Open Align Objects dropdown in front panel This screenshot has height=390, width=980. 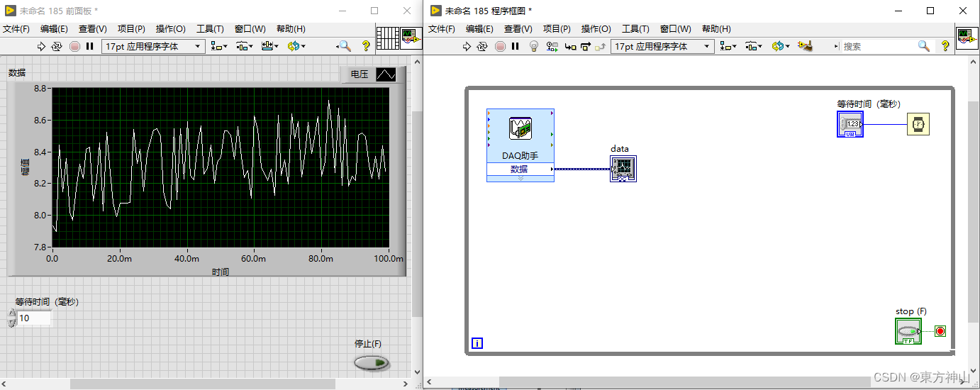point(218,46)
